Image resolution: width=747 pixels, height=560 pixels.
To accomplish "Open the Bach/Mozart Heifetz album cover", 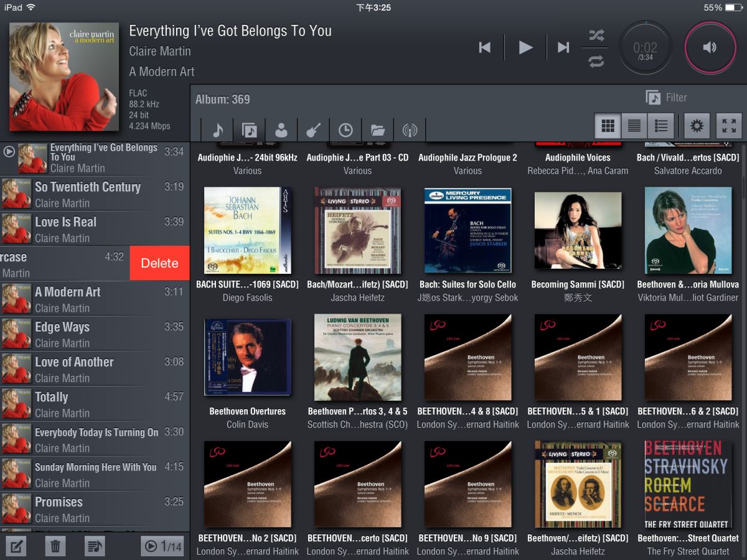I will click(x=357, y=230).
